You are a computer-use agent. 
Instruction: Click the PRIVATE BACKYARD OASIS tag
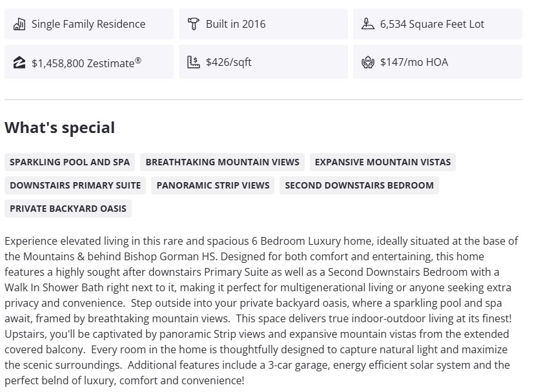tap(68, 209)
